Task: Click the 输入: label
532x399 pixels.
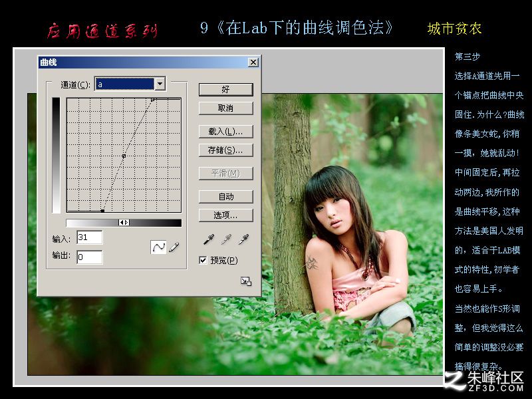Action: point(61,239)
